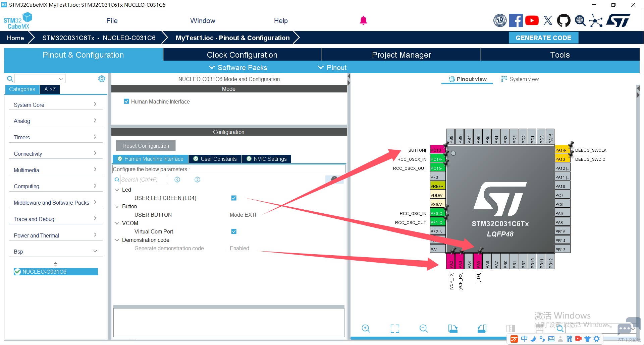This screenshot has width=644, height=345.
Task: Open the NVIC Settings tab
Action: [267, 159]
